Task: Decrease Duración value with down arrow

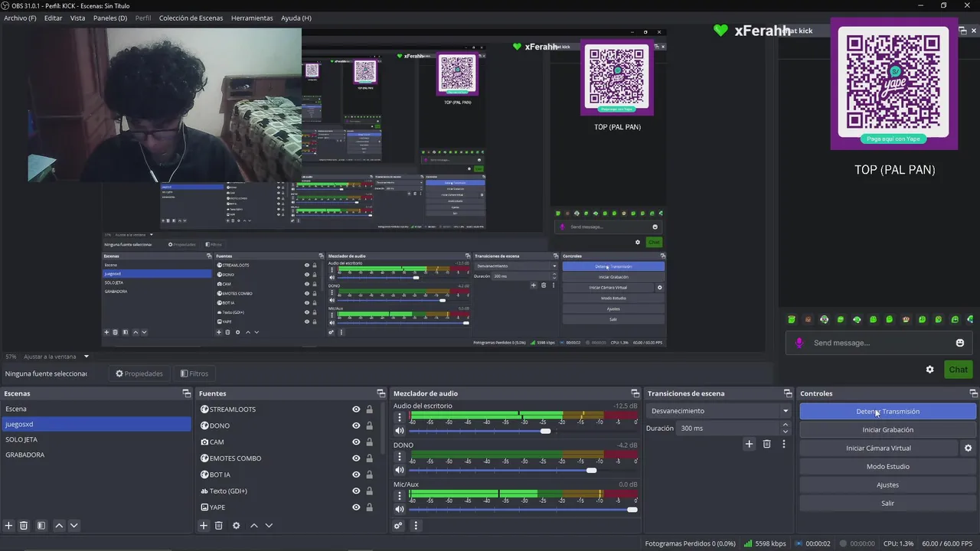Action: pos(786,432)
